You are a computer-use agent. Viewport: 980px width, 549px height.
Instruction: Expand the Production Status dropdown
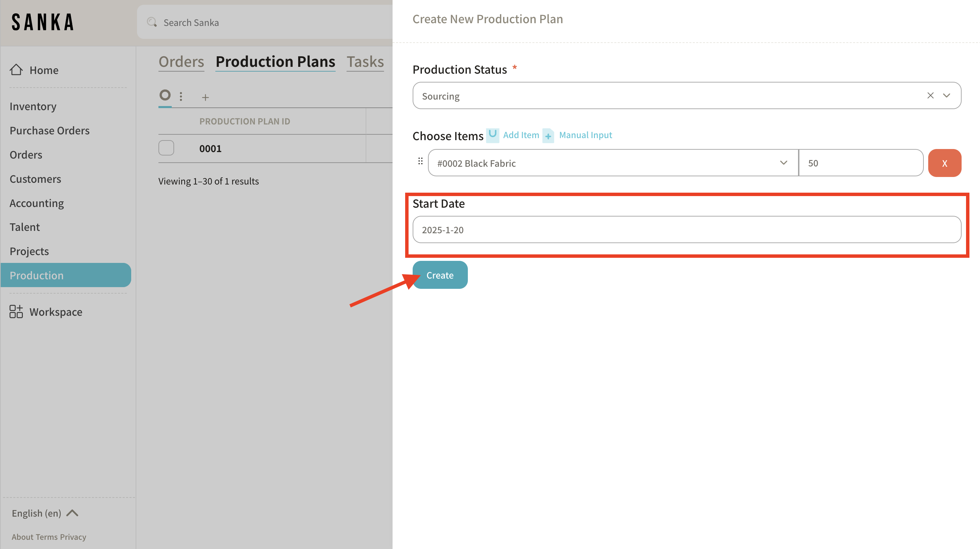coord(947,95)
